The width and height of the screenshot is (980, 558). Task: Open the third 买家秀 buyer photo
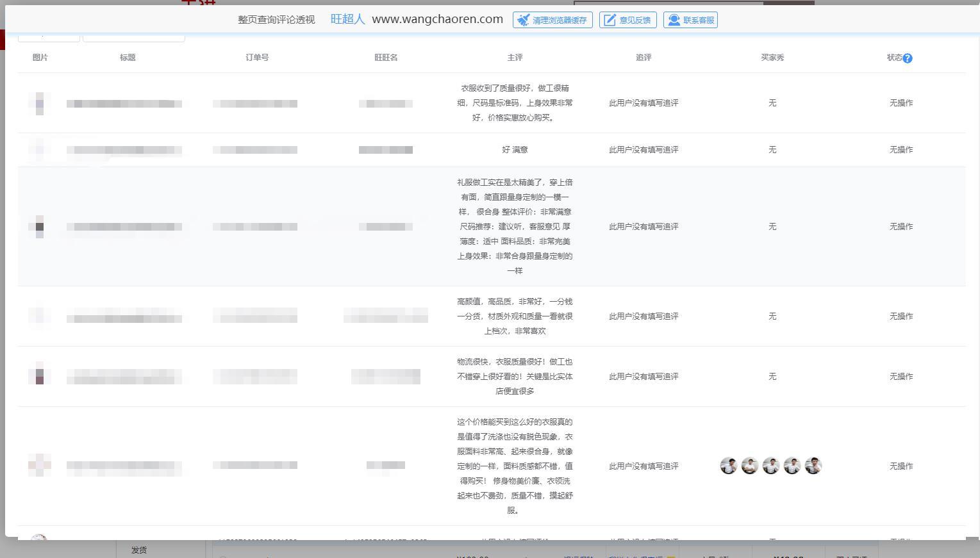click(771, 466)
